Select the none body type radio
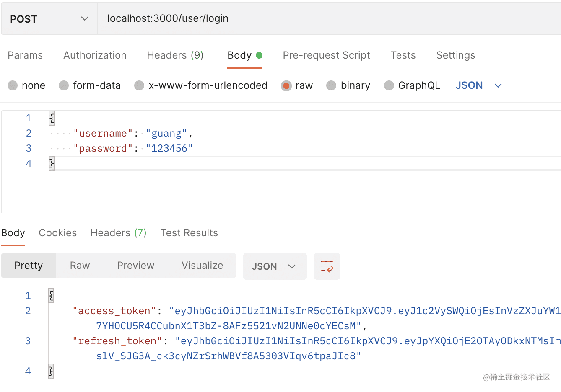Viewport: 561px width, 392px height. [x=13, y=85]
